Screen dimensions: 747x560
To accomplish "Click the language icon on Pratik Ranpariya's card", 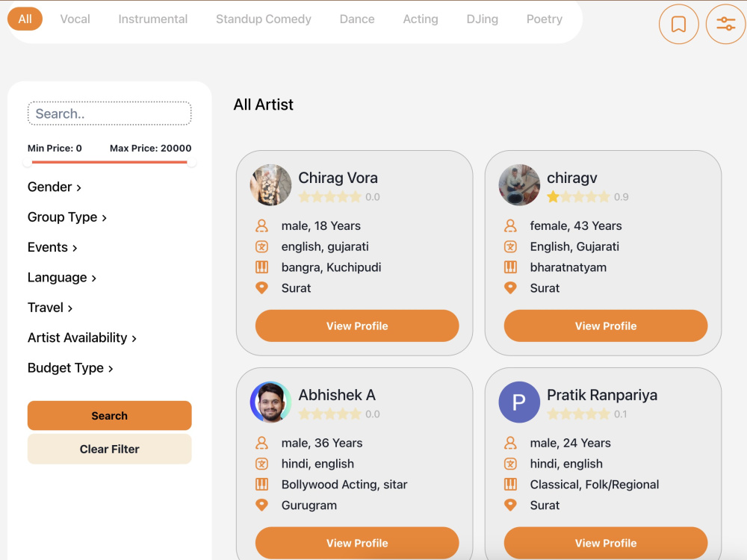I will (x=510, y=464).
